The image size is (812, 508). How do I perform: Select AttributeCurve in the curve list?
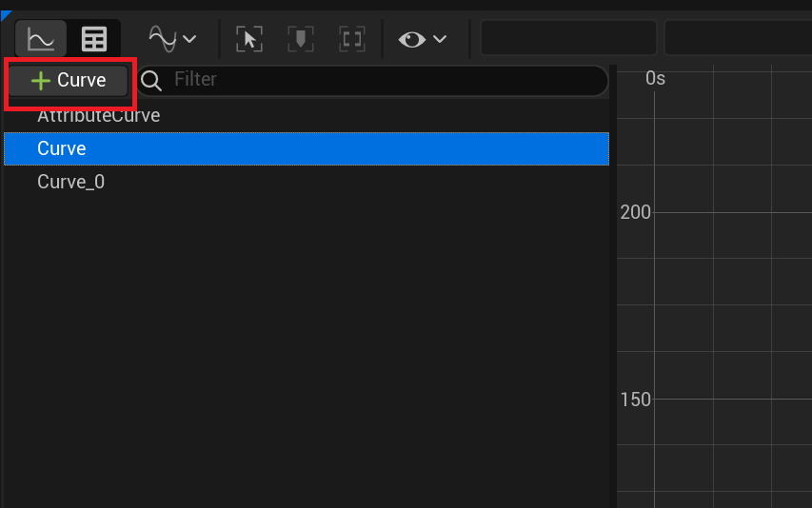pos(98,116)
